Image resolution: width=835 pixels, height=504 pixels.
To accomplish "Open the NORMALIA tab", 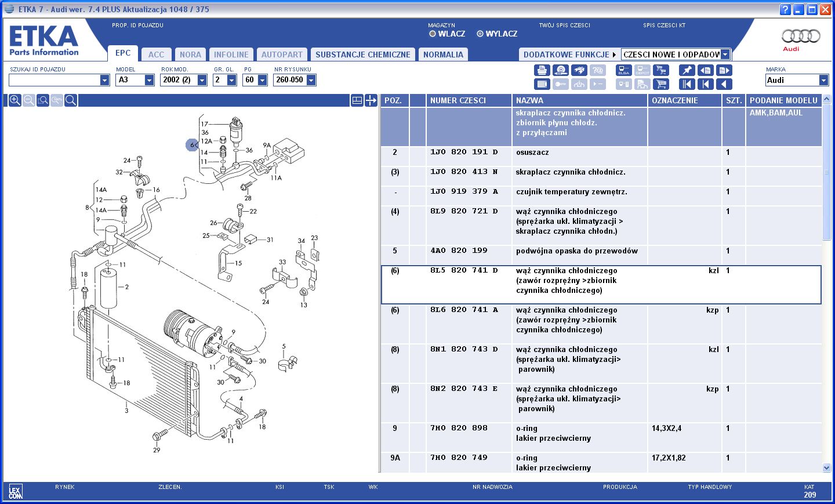I will (x=443, y=55).
